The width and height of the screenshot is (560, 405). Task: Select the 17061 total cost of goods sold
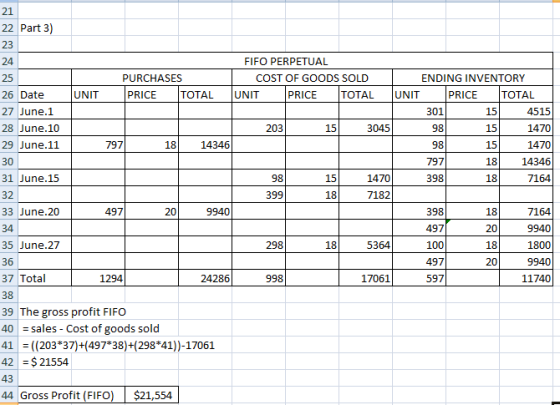click(366, 278)
